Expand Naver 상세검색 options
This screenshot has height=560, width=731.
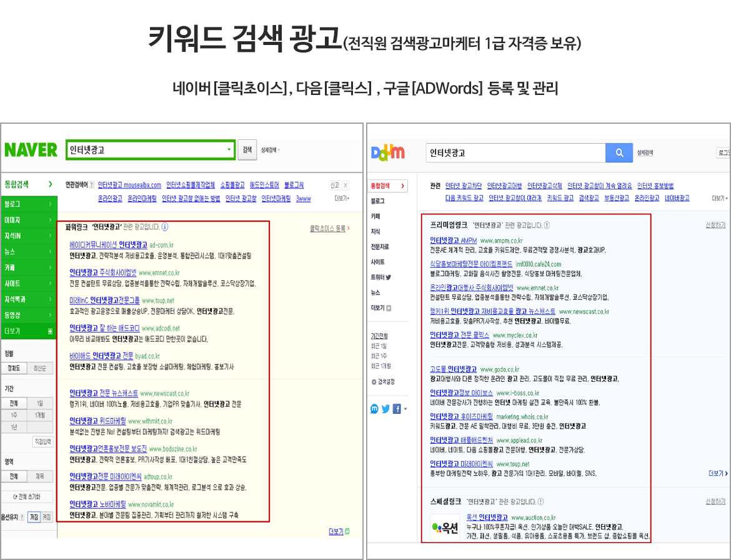click(x=271, y=150)
